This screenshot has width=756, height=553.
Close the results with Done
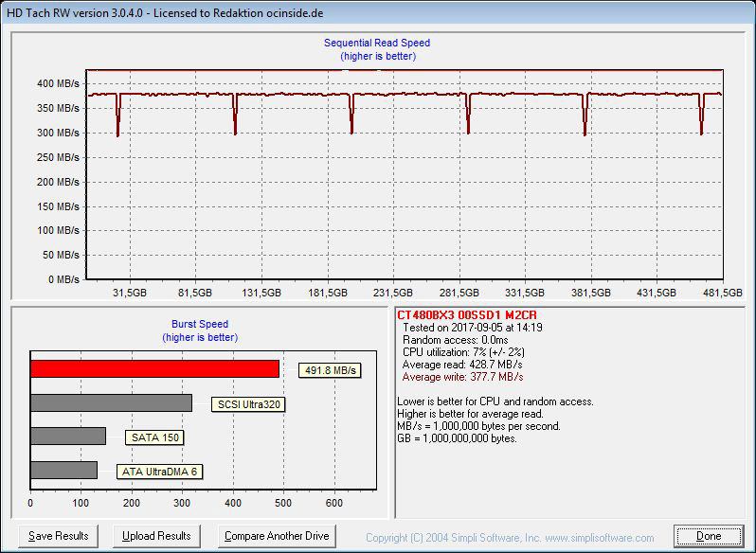point(709,536)
